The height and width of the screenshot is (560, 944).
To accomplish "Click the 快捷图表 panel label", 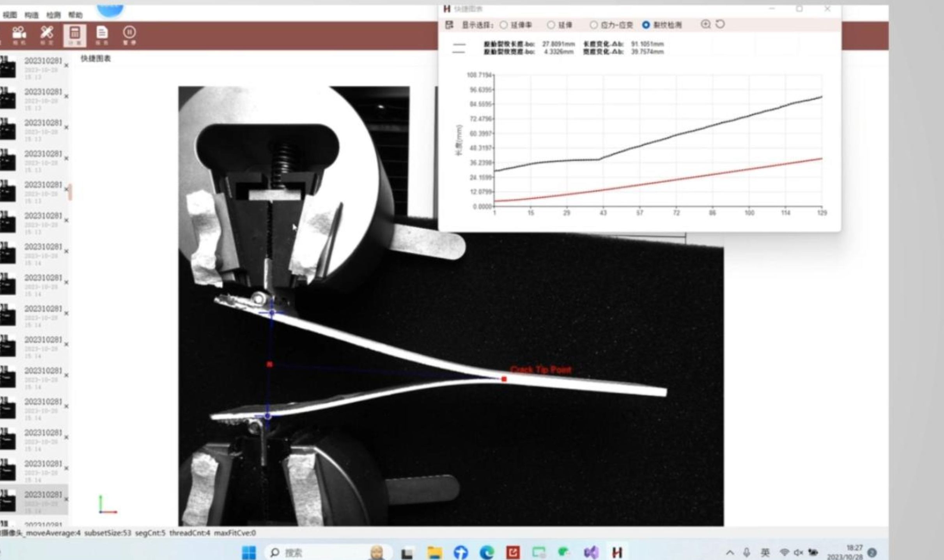I will (x=96, y=58).
